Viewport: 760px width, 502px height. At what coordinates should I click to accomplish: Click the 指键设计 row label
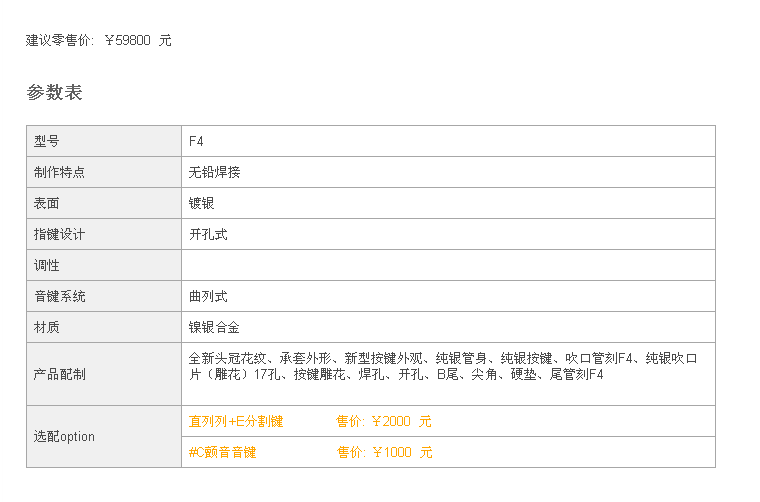pos(104,234)
